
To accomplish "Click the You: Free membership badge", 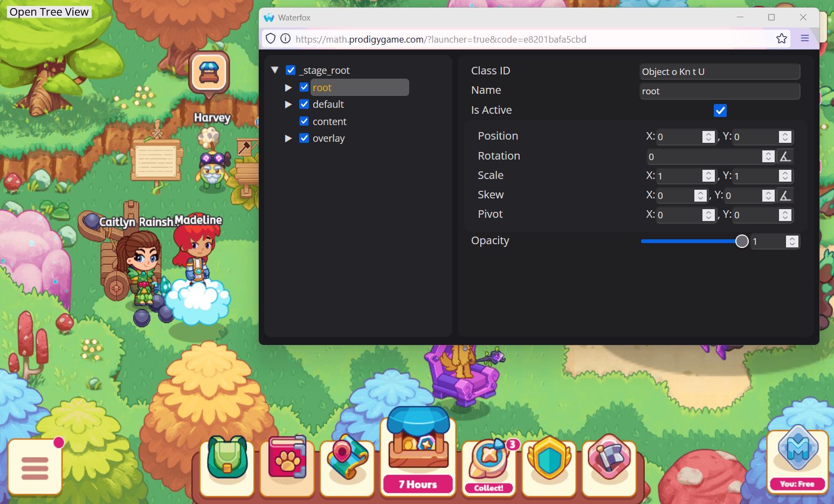I will click(798, 460).
